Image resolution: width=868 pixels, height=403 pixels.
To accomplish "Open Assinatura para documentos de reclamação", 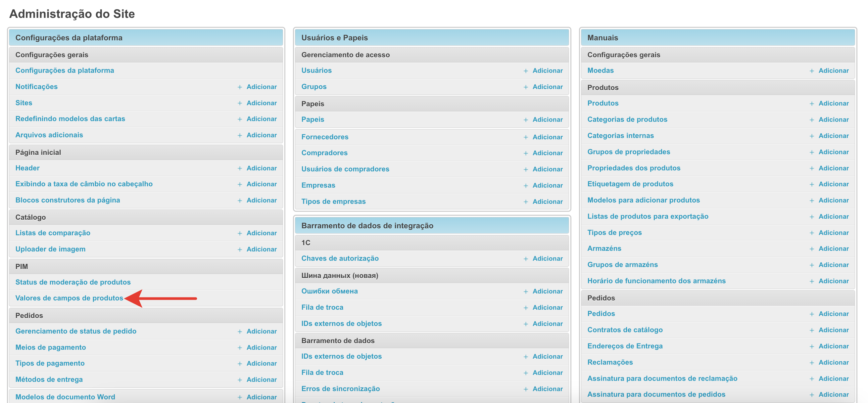I will (x=662, y=379).
